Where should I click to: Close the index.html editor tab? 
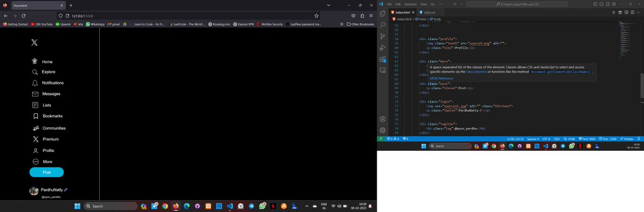click(413, 12)
